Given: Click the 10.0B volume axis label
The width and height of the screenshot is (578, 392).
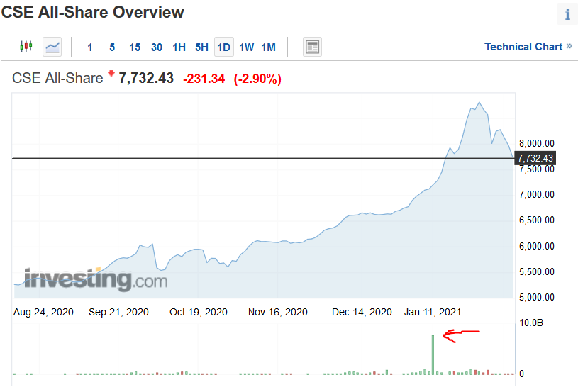Looking at the screenshot, I should tap(531, 323).
